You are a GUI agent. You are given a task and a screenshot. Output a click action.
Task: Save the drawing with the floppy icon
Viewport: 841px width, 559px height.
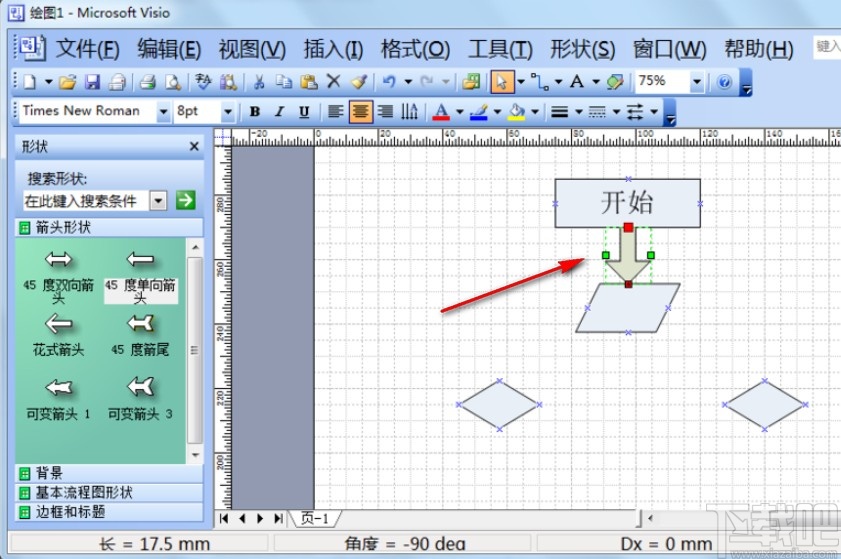(x=93, y=82)
